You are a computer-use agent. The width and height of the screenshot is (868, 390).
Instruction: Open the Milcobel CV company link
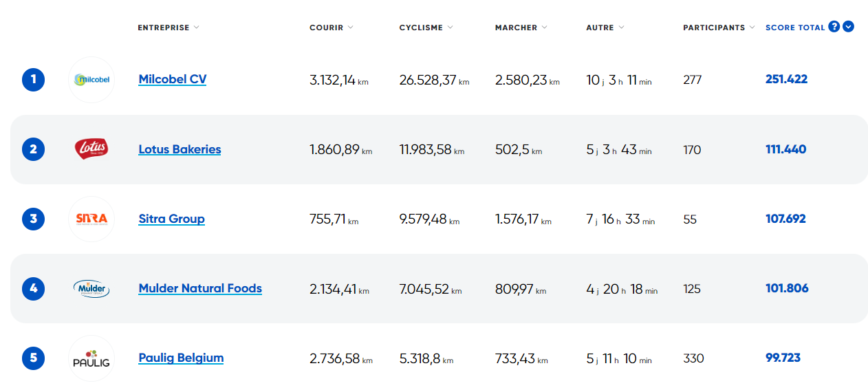(173, 79)
